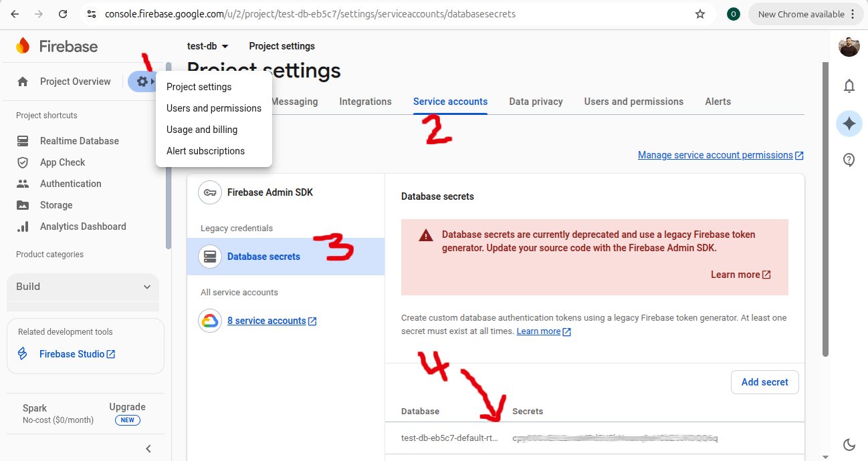The width and height of the screenshot is (868, 461).
Task: Toggle dark mode moon icon
Action: point(849,445)
